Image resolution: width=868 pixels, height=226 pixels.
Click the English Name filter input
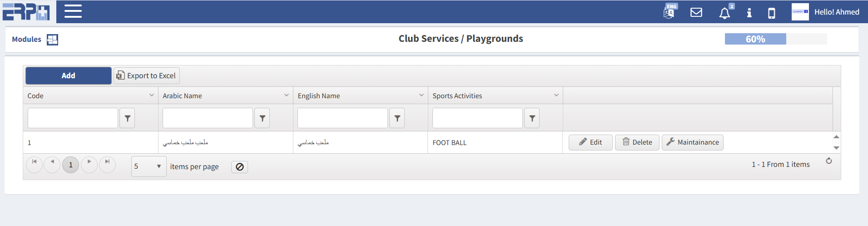[342, 118]
